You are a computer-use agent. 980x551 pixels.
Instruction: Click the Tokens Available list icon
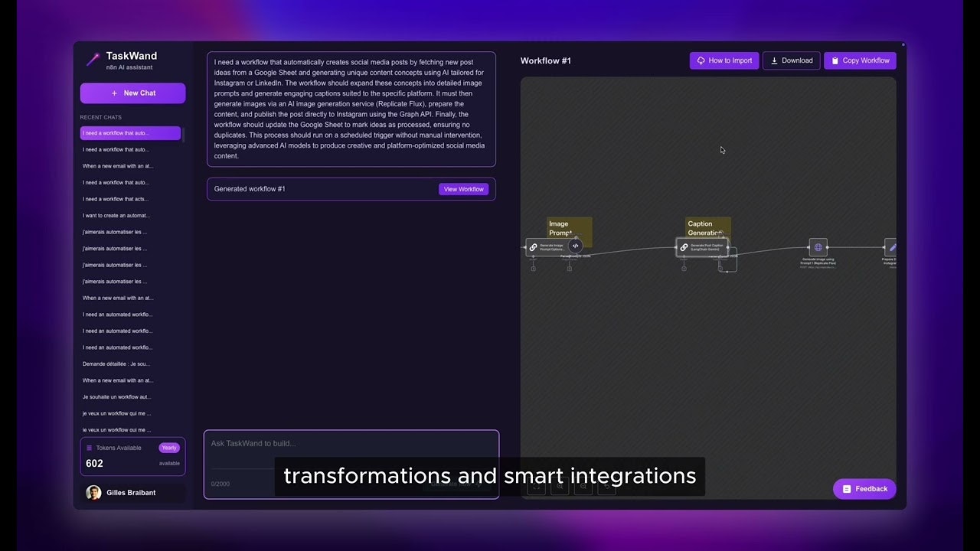tap(89, 448)
